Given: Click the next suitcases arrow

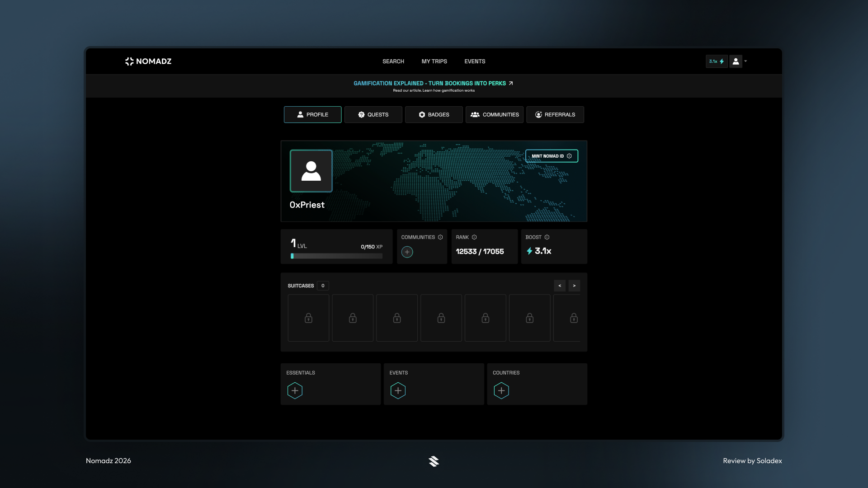Looking at the screenshot, I should click(x=574, y=286).
